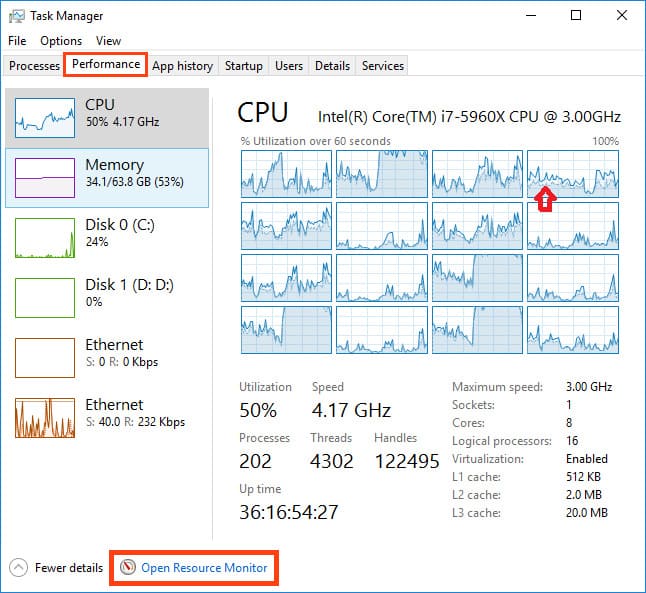Click the Resource Monitor gauge icon
646x593 pixels.
pyautogui.click(x=127, y=568)
